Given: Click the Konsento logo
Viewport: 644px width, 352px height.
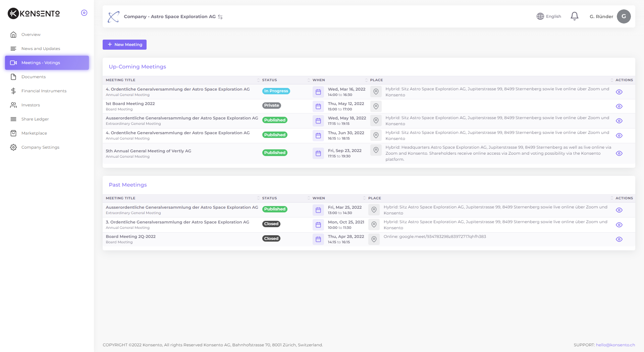Looking at the screenshot, I should point(34,13).
